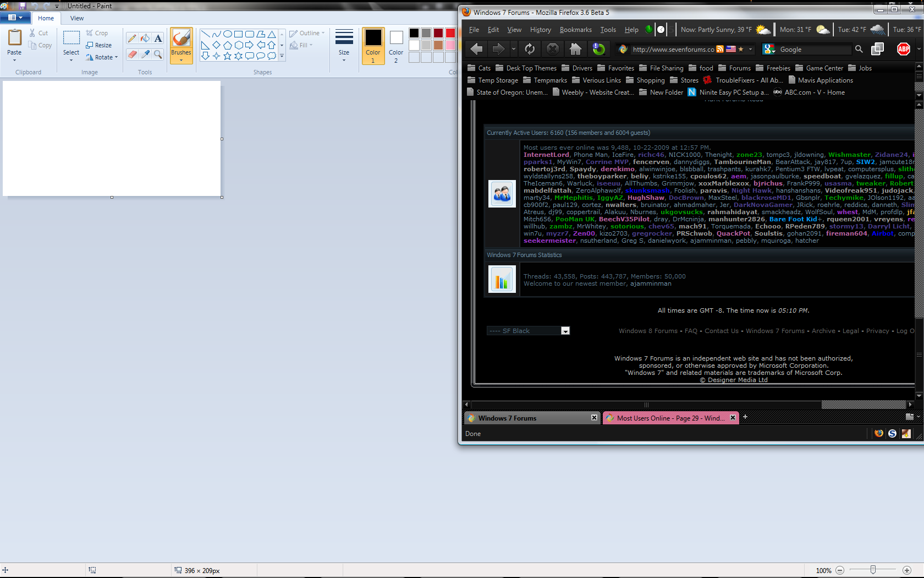Choose the Five-point star shape
The image size is (924, 578).
227,56
